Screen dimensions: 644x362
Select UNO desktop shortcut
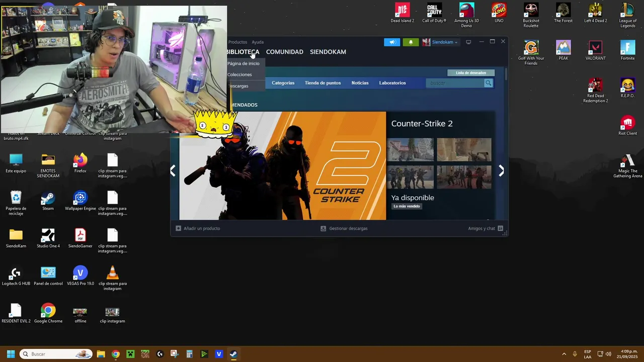click(x=499, y=13)
